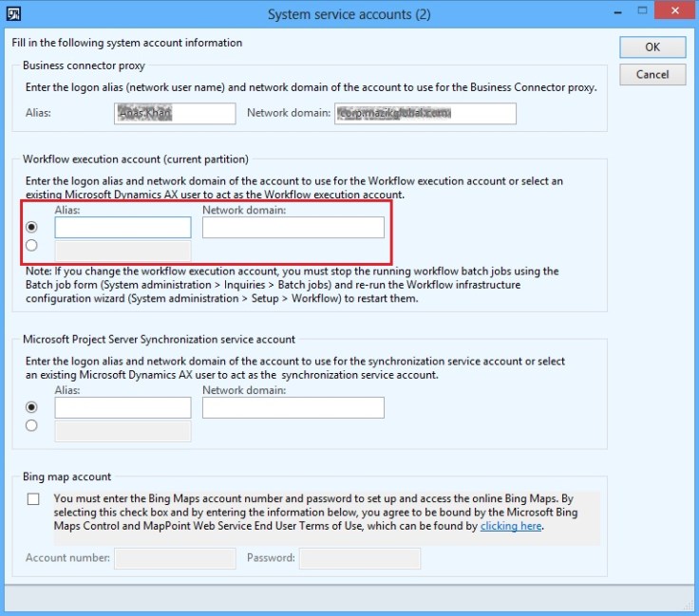Click the Business connector proxy Alias field

178,113
